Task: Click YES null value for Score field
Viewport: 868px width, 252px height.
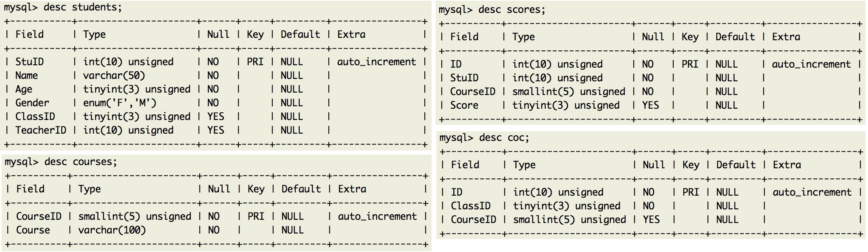Action: pyautogui.click(x=650, y=105)
